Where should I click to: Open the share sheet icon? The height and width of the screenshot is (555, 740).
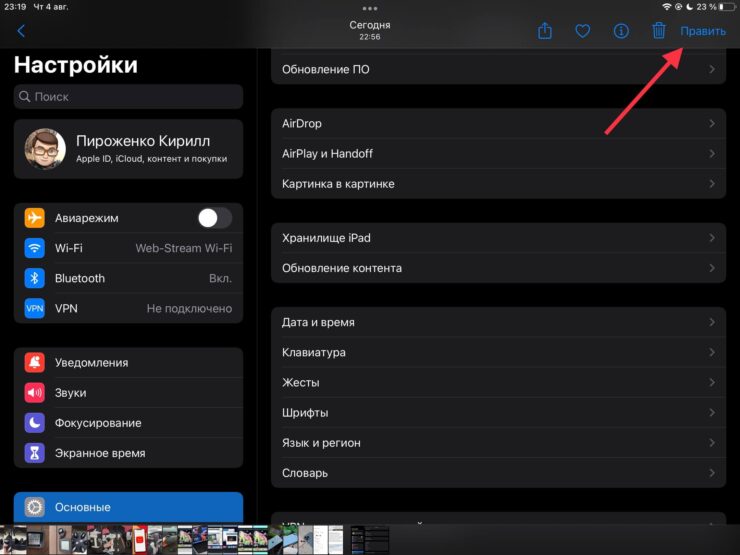pos(545,31)
